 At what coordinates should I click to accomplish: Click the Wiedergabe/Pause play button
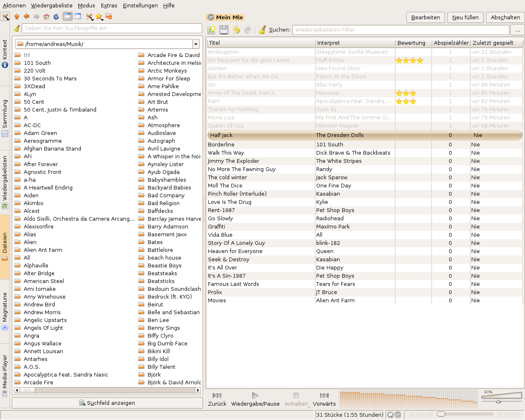pos(255,399)
